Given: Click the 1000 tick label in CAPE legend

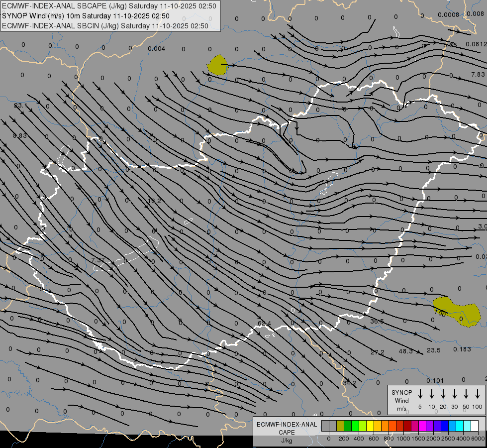Looking at the screenshot, I should 403,439.
